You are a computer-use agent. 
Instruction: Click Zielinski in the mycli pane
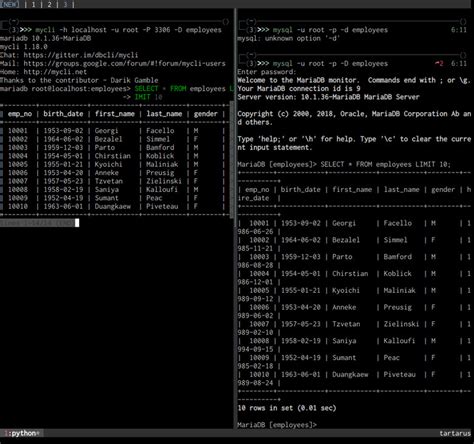point(164,181)
